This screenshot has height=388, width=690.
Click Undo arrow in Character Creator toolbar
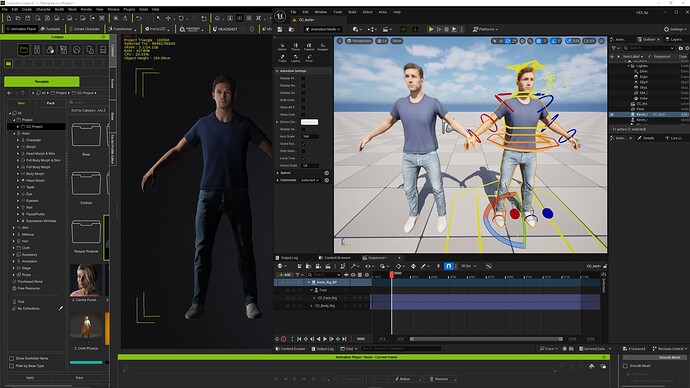(139, 18)
